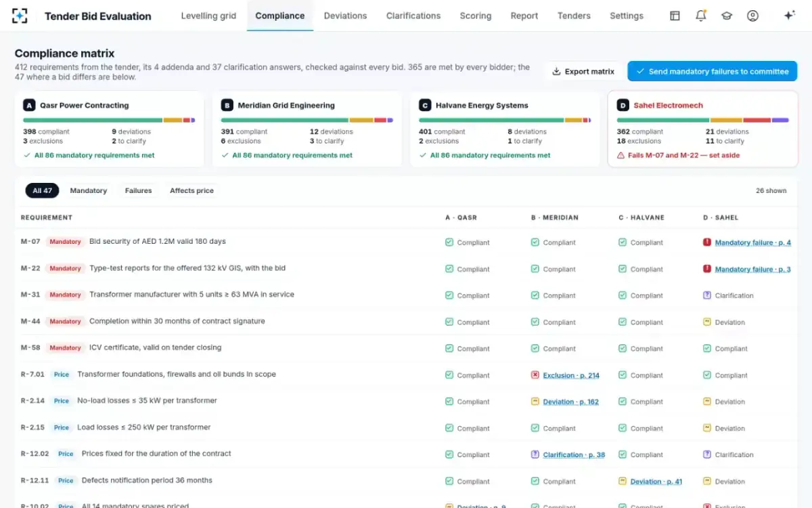Open the Halvane Energy Systems card
Viewport: 812px width, 508px height.
[x=505, y=129]
